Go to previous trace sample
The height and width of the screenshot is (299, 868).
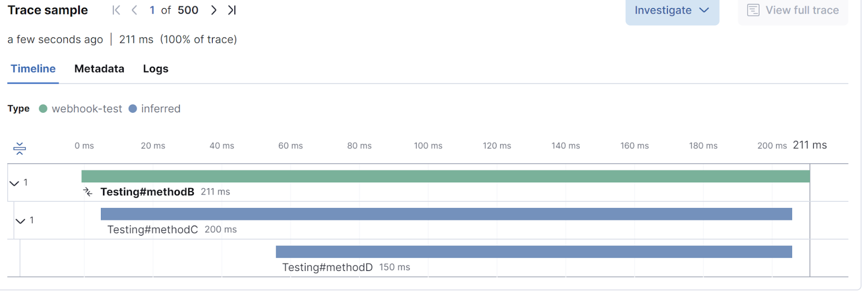[x=135, y=10]
